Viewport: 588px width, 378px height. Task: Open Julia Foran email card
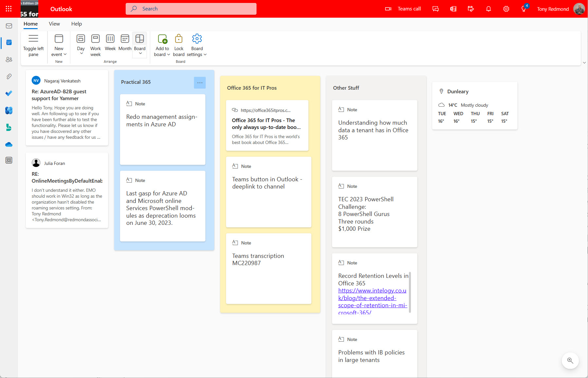(67, 190)
